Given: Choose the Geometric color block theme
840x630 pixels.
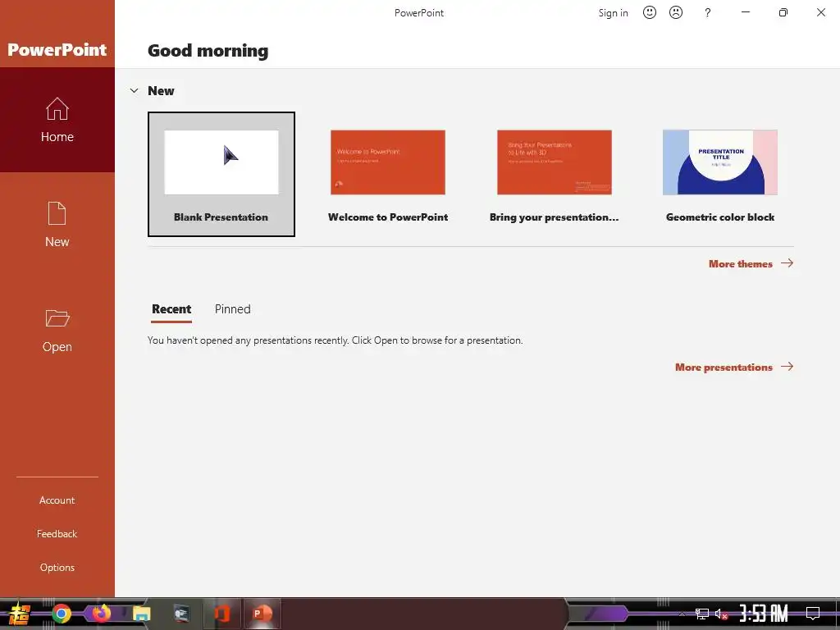Looking at the screenshot, I should (x=720, y=174).
